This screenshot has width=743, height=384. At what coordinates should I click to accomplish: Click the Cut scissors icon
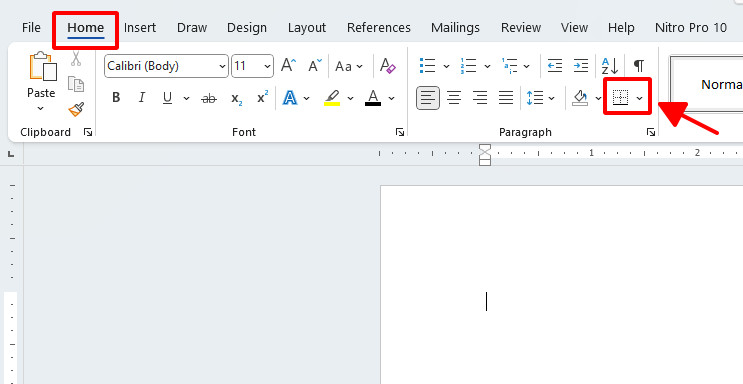[x=76, y=59]
